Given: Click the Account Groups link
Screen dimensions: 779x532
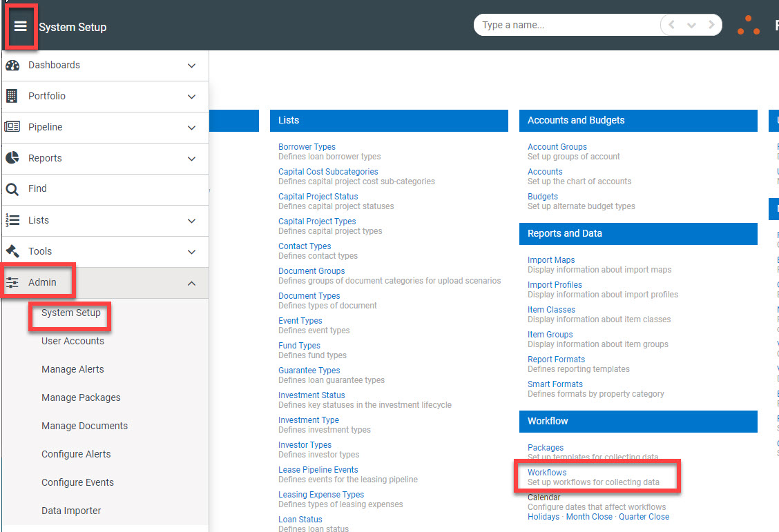Looking at the screenshot, I should click(557, 146).
